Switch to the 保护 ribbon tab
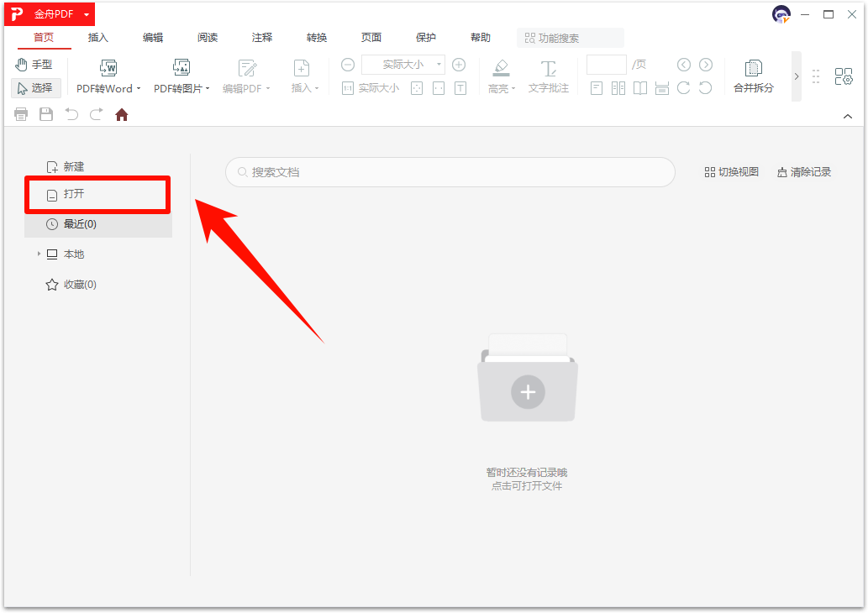The height and width of the screenshot is (613, 868). coord(426,38)
